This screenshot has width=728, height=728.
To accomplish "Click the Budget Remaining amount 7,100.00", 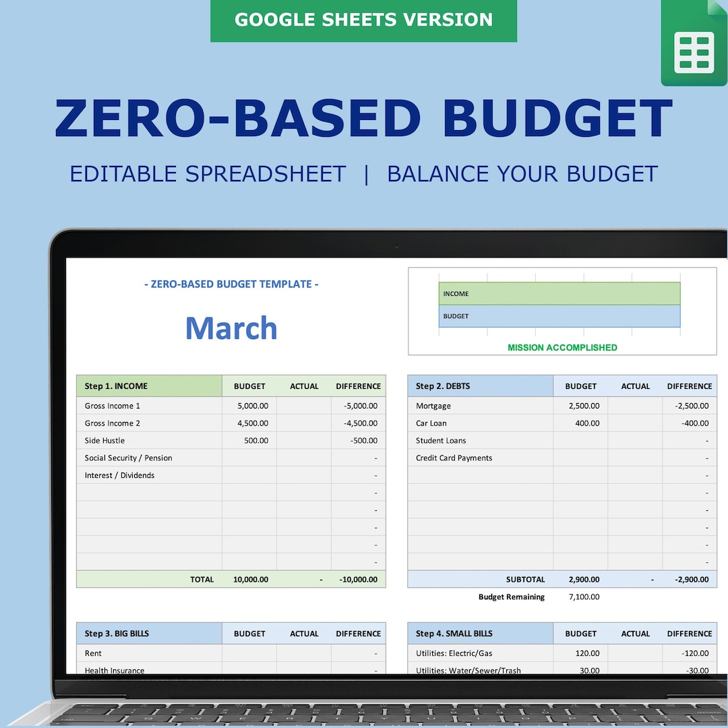I will (584, 597).
